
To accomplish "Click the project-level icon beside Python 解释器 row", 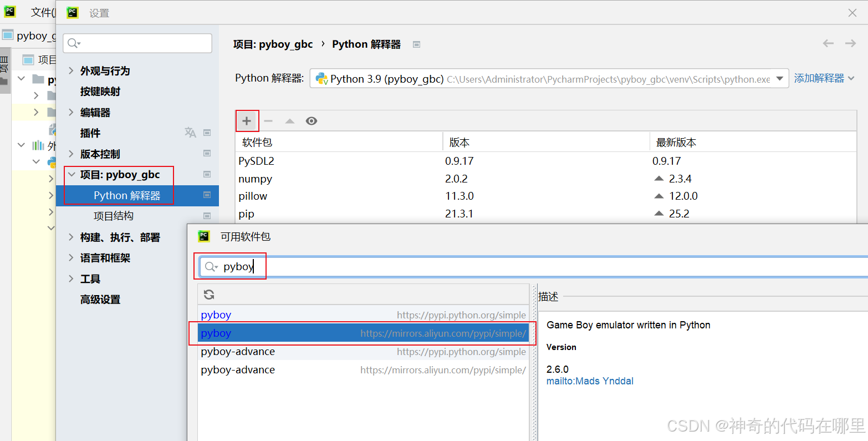I will click(207, 195).
